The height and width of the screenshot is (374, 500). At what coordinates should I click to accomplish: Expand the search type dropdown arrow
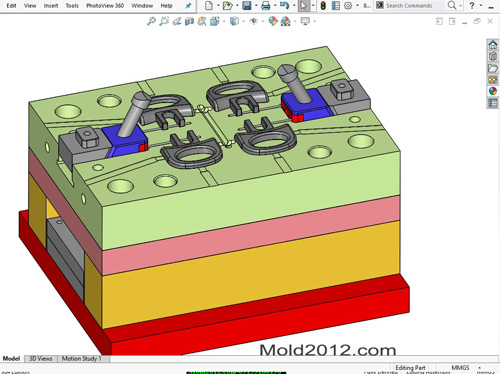tap(461, 6)
